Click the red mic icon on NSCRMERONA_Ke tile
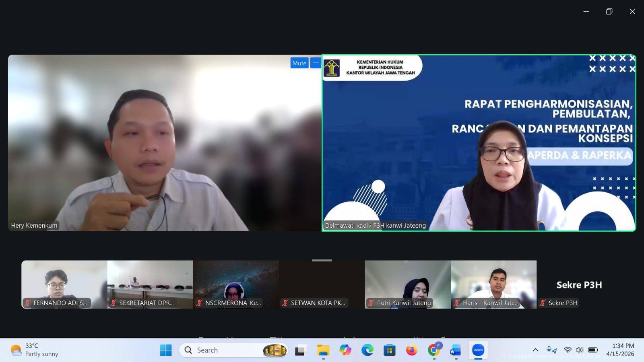Viewport: 644px width, 362px height. coord(200,303)
